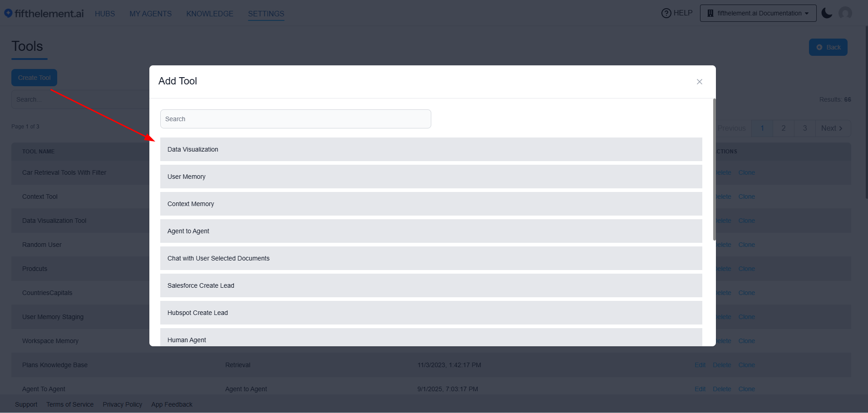Click the Random User row name
The width and height of the screenshot is (868, 413).
coord(42,245)
